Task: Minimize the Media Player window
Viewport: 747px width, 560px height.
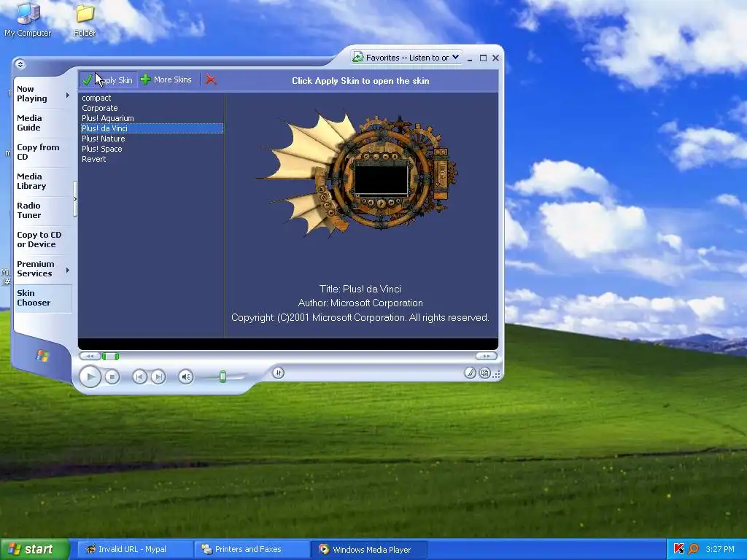Action: pos(470,58)
